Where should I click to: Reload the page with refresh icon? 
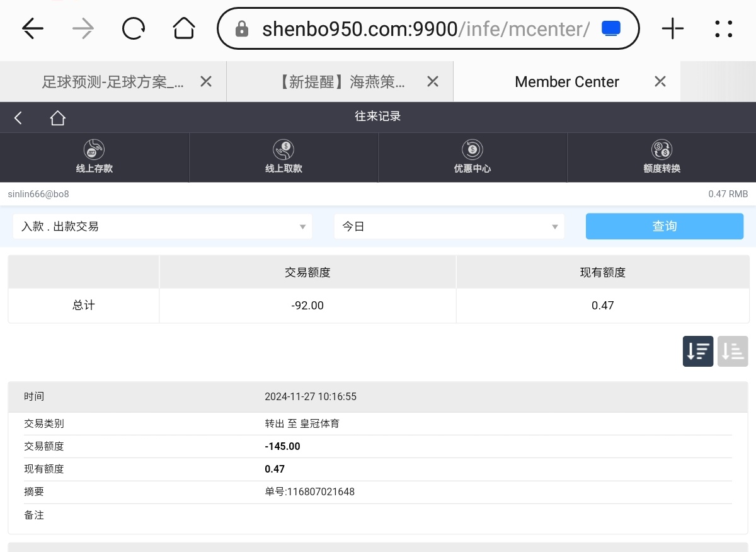pos(134,28)
